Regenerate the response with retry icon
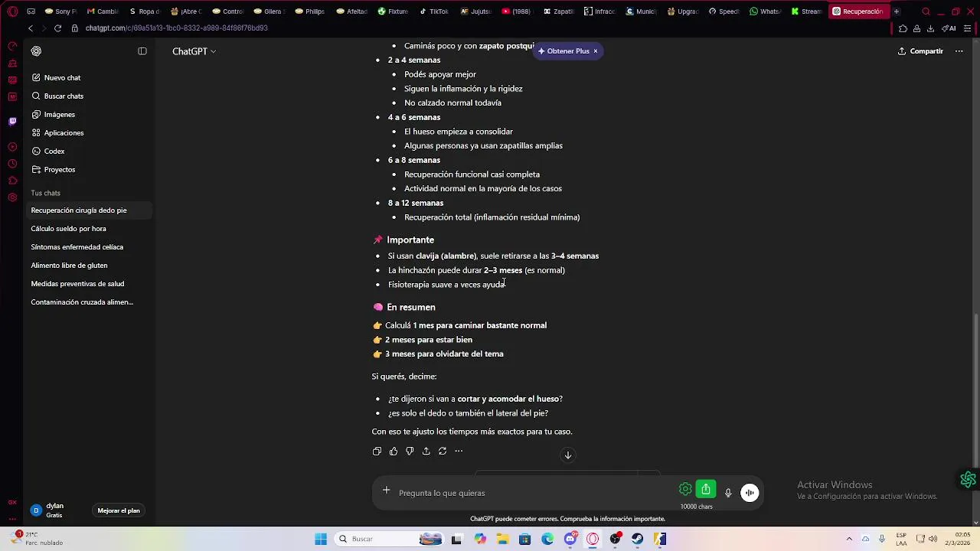 click(x=443, y=452)
